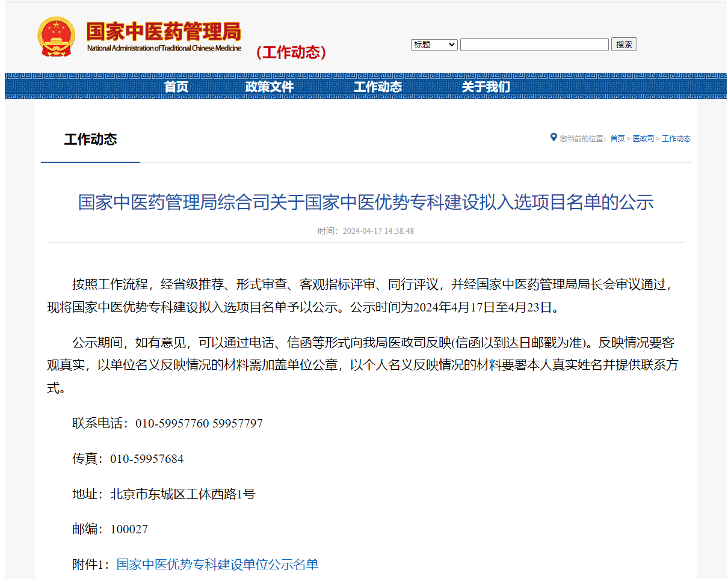Focus the search text input box

[x=534, y=44]
